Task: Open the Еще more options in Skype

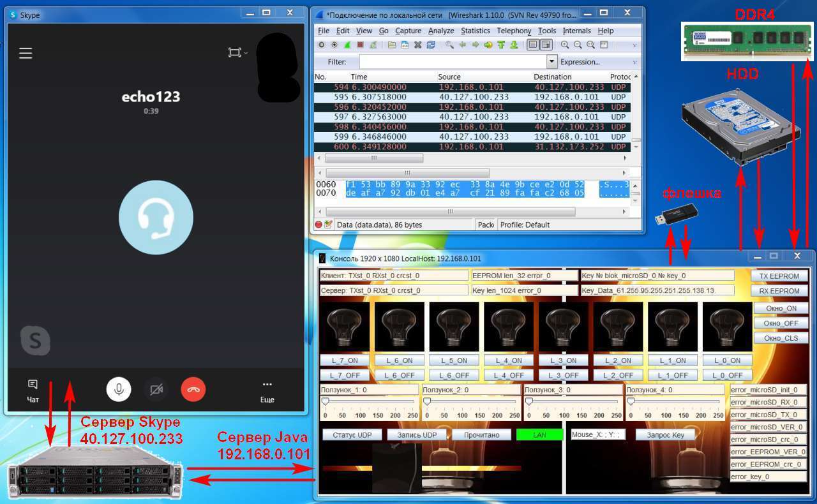Action: click(x=267, y=390)
